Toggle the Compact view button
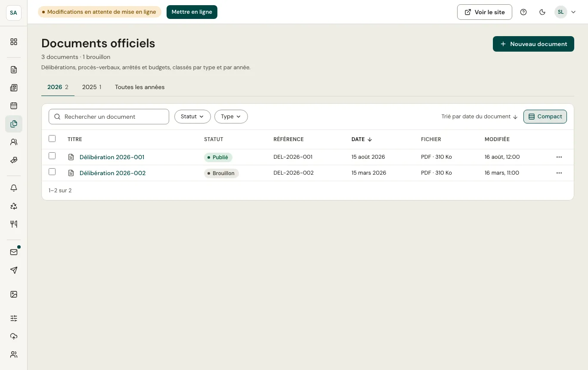 click(545, 117)
